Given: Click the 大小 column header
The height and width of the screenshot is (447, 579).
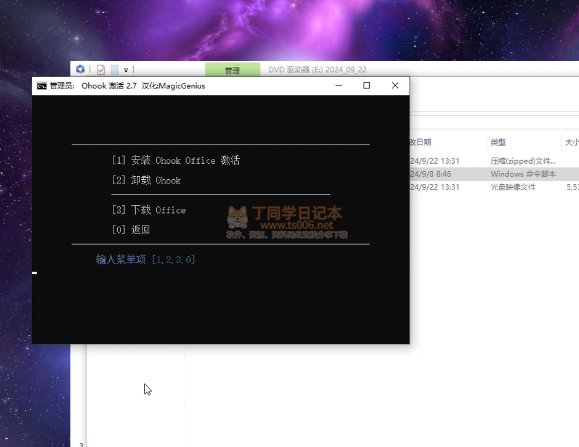Looking at the screenshot, I should pos(571,142).
